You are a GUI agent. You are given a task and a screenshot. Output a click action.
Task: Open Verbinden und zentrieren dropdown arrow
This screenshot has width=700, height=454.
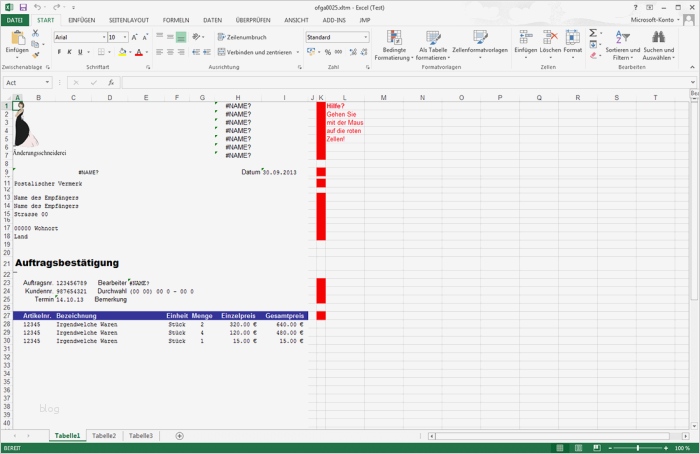pyautogui.click(x=298, y=52)
